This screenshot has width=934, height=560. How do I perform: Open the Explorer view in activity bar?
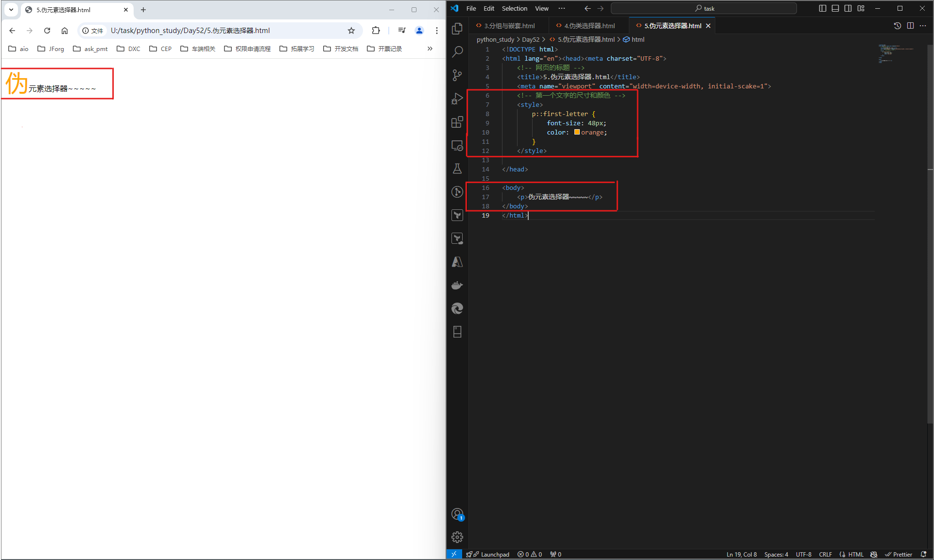(457, 29)
